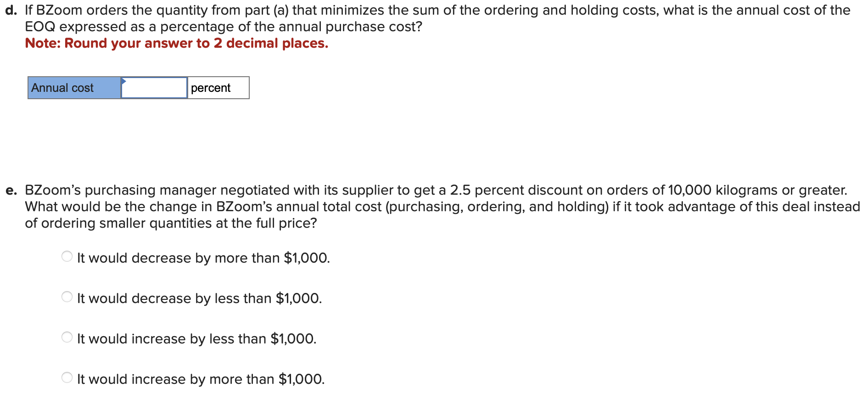Viewport: 868px width, 399px height.
Task: Select "It would increase by less than $1,000"
Action: pos(67,338)
